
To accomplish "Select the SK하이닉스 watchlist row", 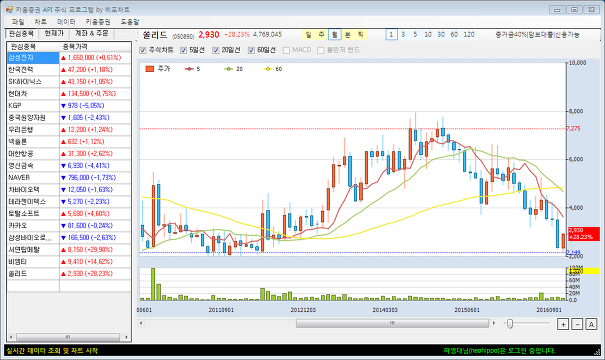I will [x=69, y=82].
